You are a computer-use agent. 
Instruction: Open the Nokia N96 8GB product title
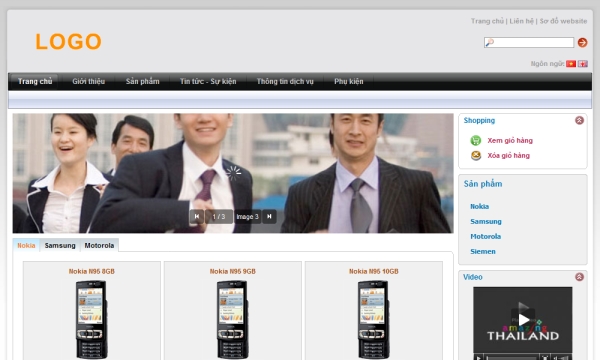pos(92,271)
